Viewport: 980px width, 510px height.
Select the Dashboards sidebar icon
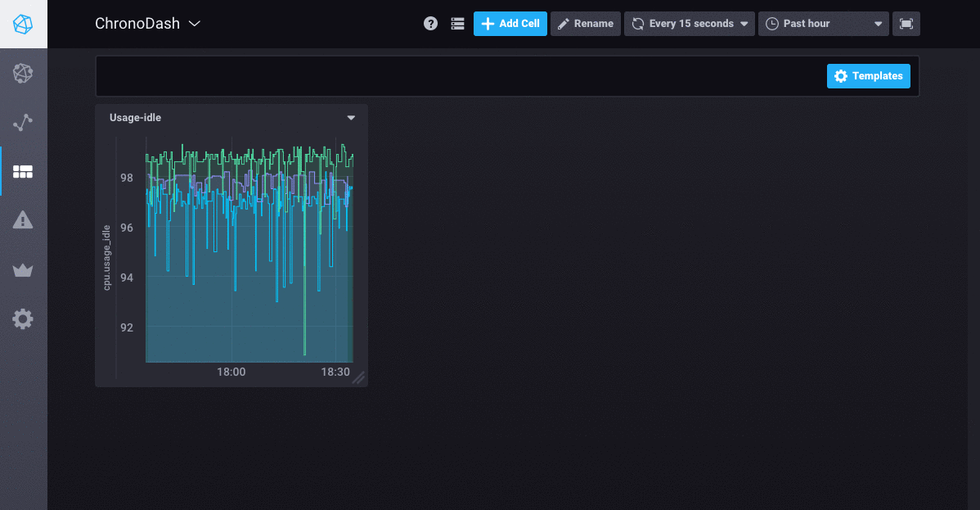(23, 172)
